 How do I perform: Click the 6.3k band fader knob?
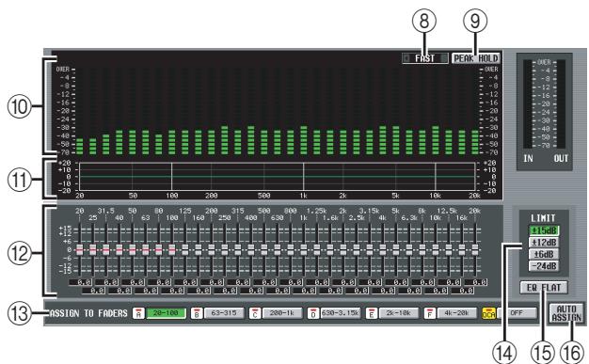(409, 250)
